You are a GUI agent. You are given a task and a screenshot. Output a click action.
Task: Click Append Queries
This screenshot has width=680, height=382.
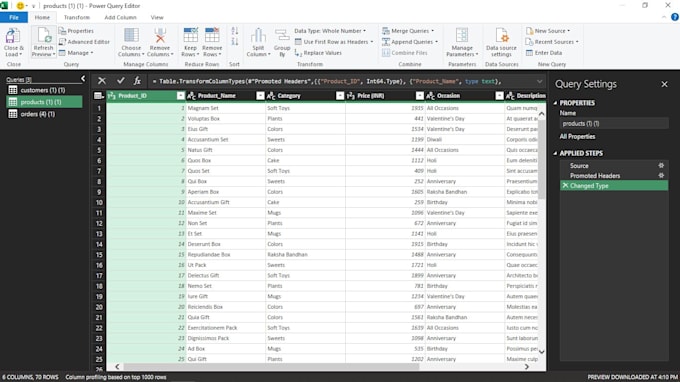coord(410,42)
